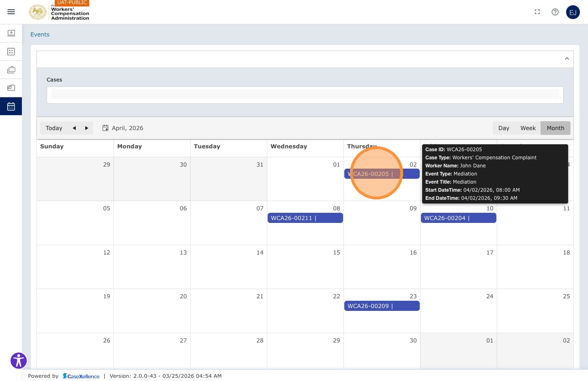588x381 pixels.
Task: Open the documents sidebar icon below briefcase
Action: pyautogui.click(x=11, y=88)
